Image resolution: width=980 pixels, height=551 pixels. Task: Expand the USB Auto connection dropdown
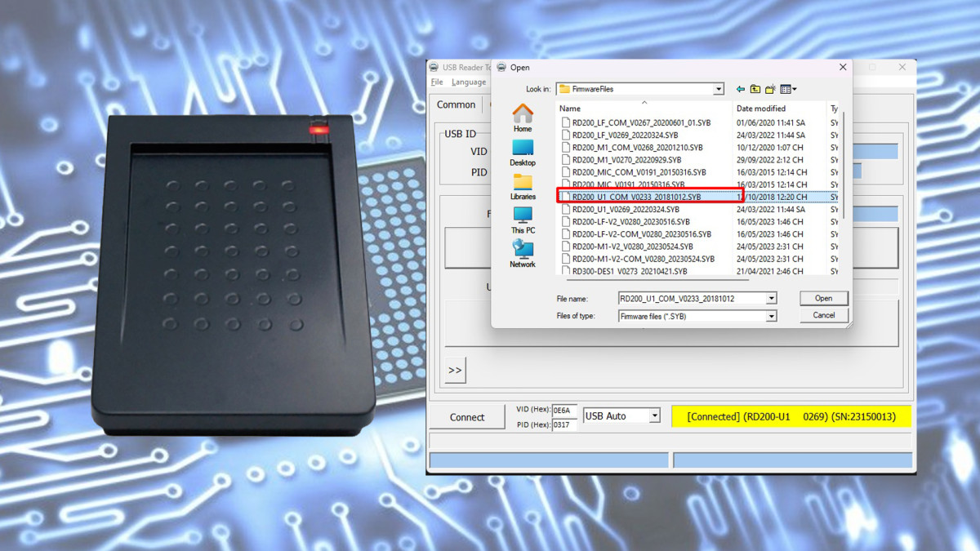pos(654,416)
